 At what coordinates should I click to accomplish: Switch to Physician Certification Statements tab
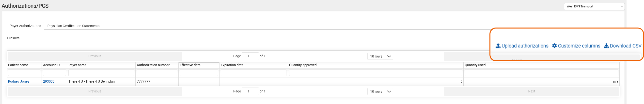[x=73, y=26]
